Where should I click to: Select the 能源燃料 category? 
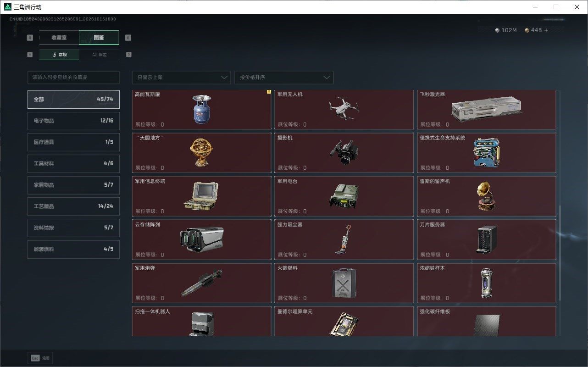[73, 249]
